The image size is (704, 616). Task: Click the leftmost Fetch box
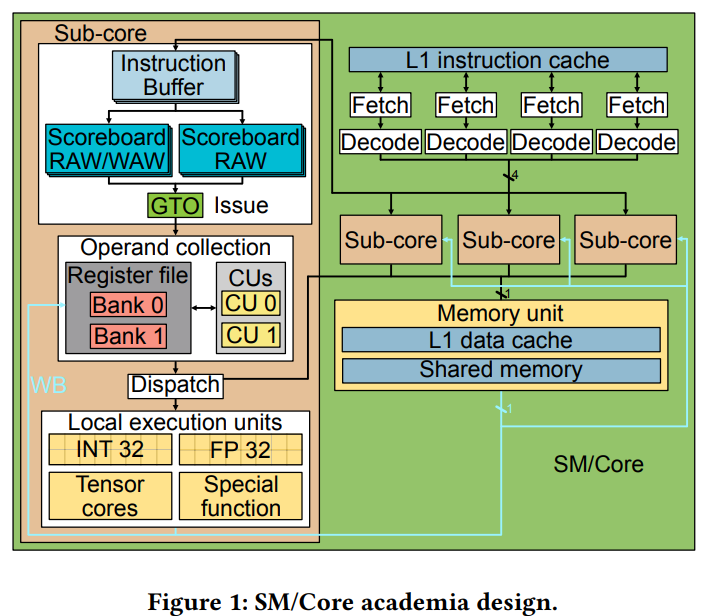(380, 105)
